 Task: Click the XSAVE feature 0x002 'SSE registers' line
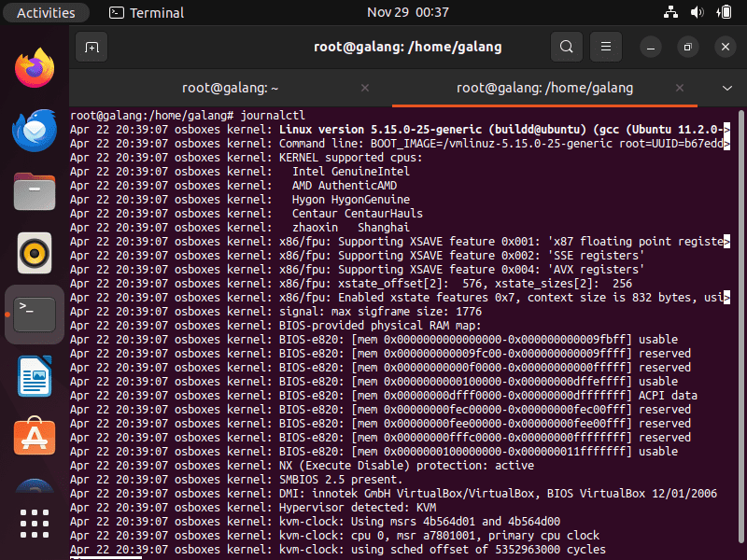point(357,256)
